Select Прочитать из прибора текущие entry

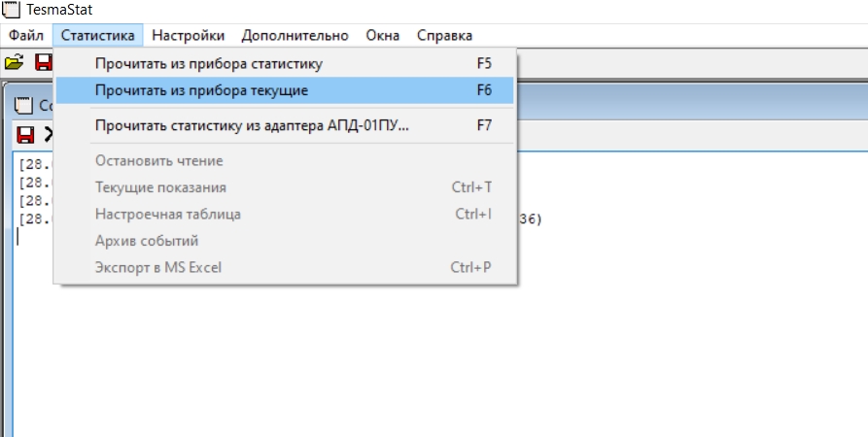tap(285, 90)
